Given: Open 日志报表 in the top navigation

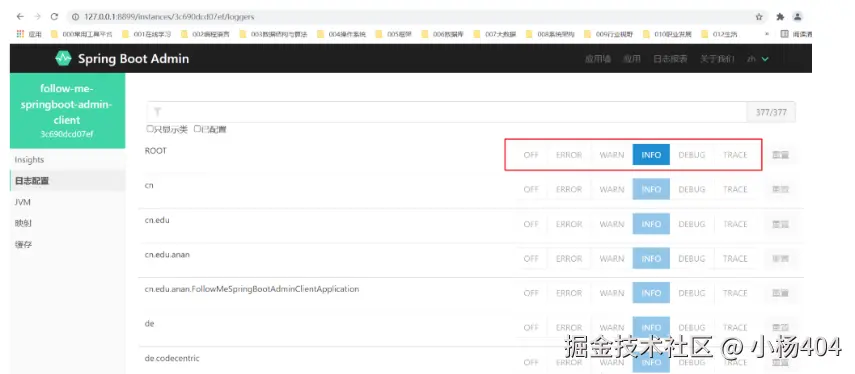Looking at the screenshot, I should pos(670,59).
